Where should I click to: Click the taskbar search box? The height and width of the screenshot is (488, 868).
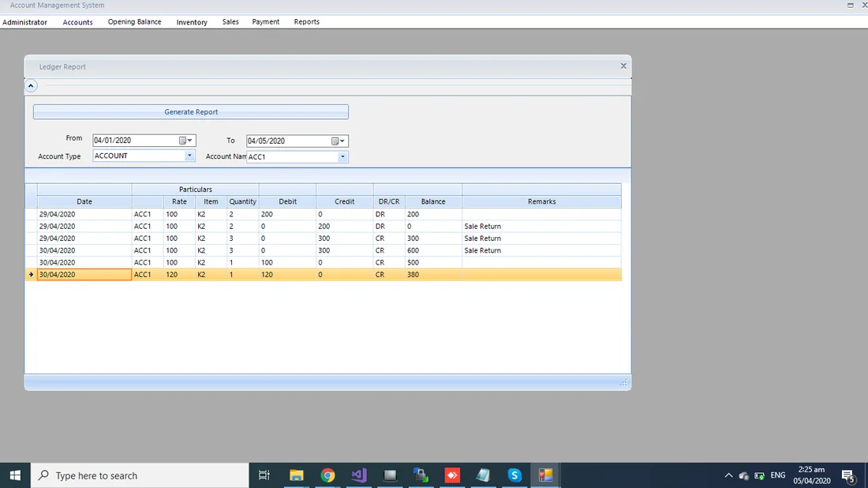(x=140, y=475)
